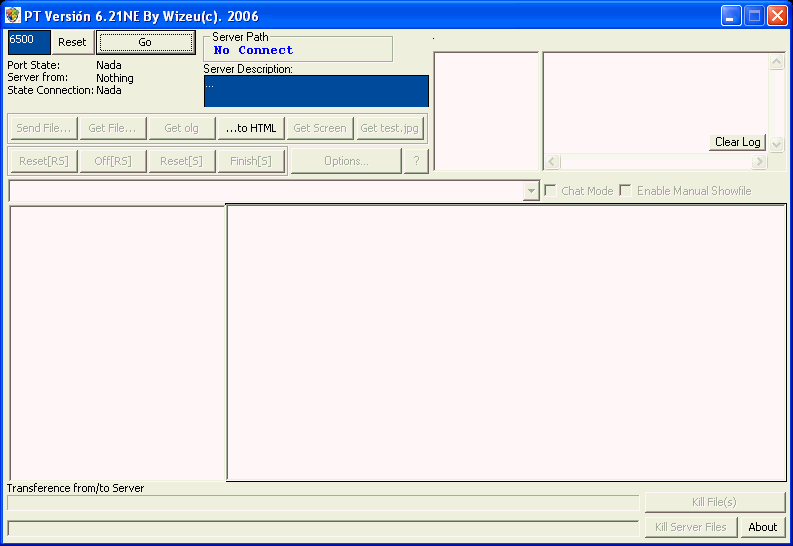This screenshot has height=546, width=793.
Task: Minimize the PT window
Action: tap(732, 15)
